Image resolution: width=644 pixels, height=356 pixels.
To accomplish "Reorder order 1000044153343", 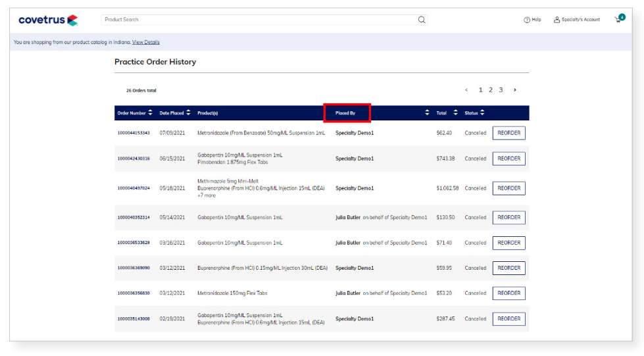I will coord(509,133).
